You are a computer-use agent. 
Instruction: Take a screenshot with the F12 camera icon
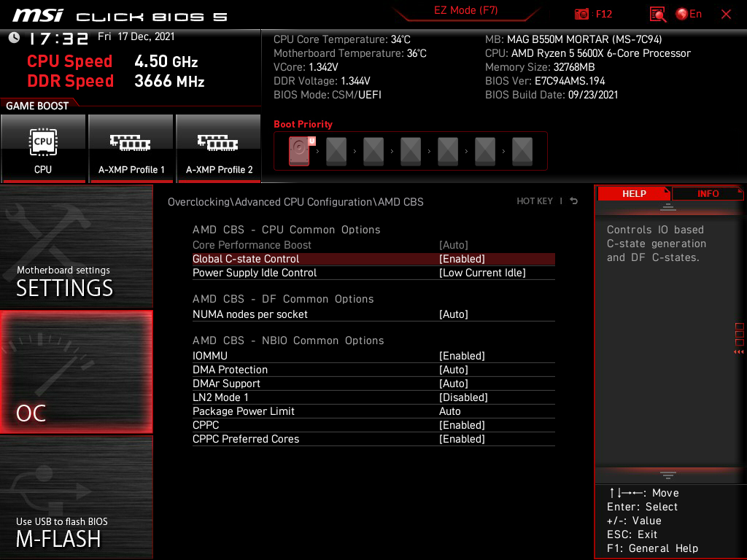pyautogui.click(x=581, y=15)
